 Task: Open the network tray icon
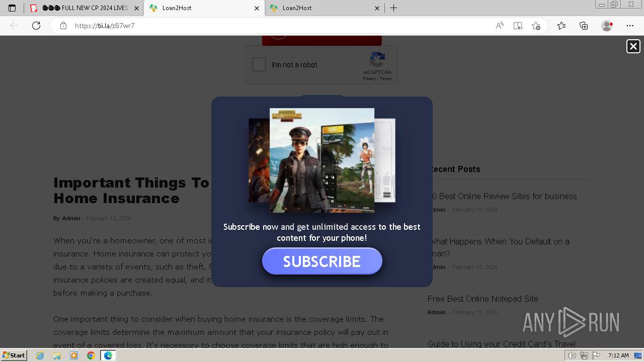[x=584, y=355]
